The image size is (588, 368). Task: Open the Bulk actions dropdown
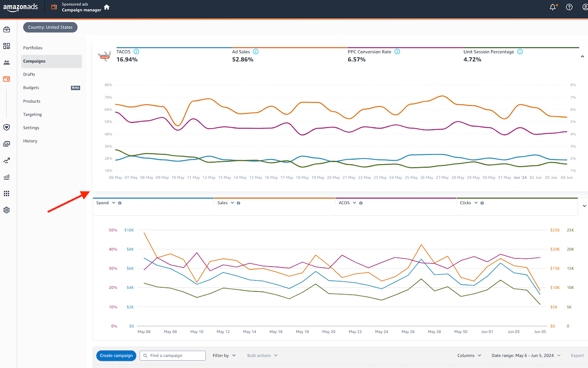click(x=262, y=356)
